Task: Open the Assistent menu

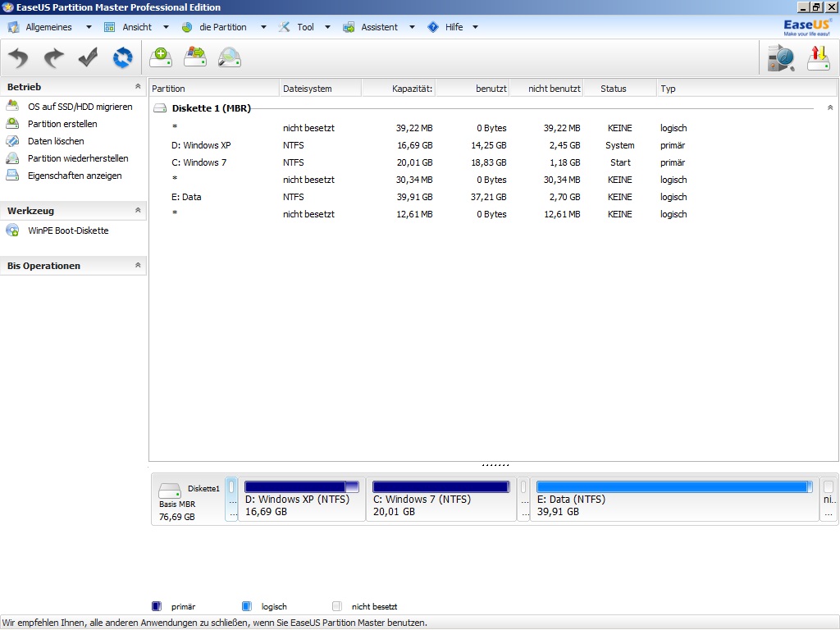Action: tap(379, 27)
